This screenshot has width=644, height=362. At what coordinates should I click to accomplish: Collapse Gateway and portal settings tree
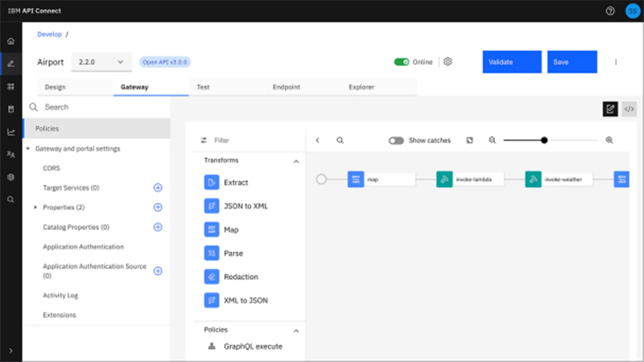28,149
